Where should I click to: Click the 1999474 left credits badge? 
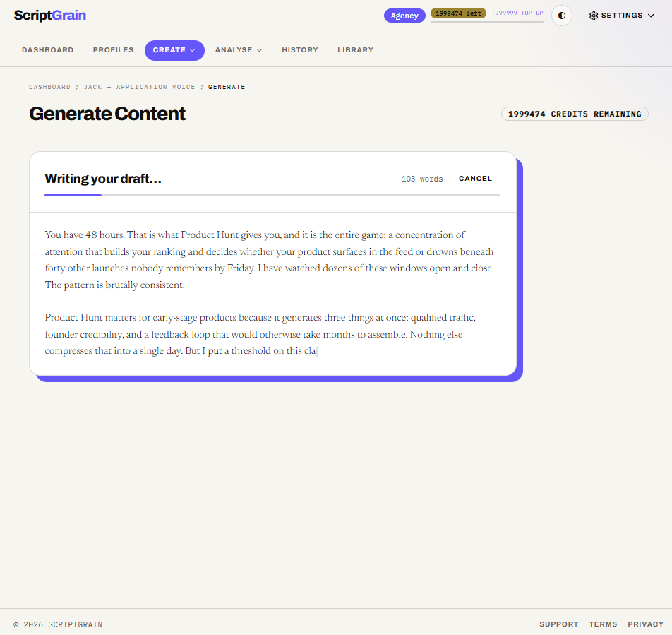458,13
